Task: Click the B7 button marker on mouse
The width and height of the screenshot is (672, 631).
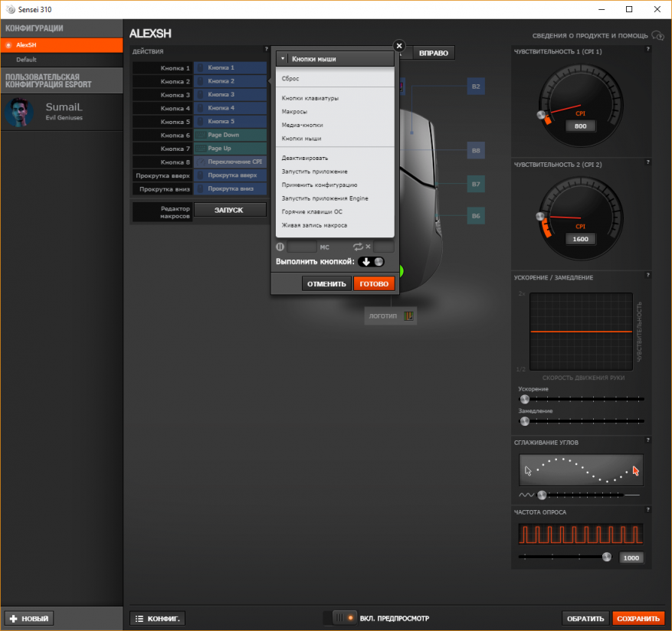Action: (x=476, y=185)
